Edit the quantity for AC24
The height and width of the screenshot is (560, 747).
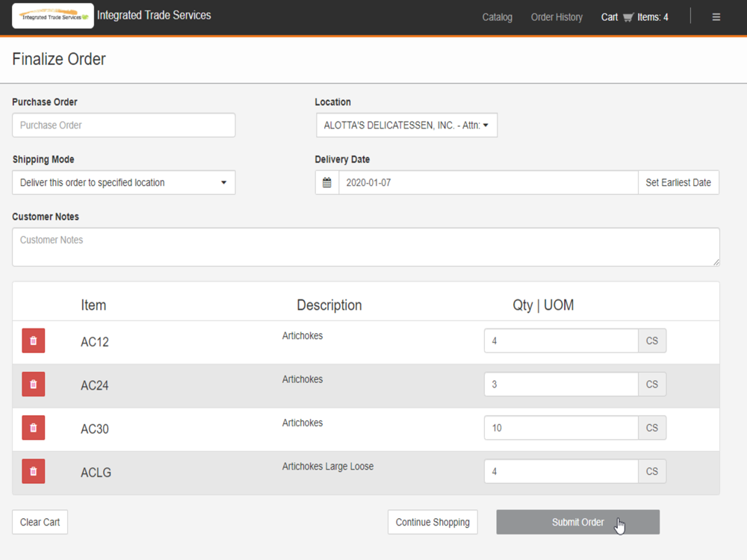point(561,385)
